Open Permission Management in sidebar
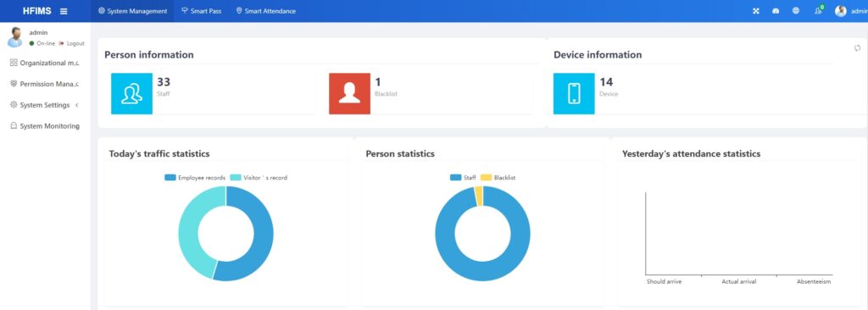The height and width of the screenshot is (310, 868). tap(46, 84)
